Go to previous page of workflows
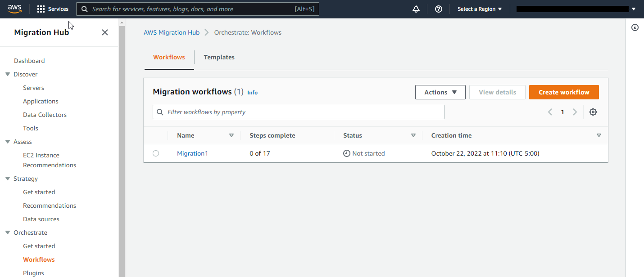The width and height of the screenshot is (644, 277). (550, 112)
